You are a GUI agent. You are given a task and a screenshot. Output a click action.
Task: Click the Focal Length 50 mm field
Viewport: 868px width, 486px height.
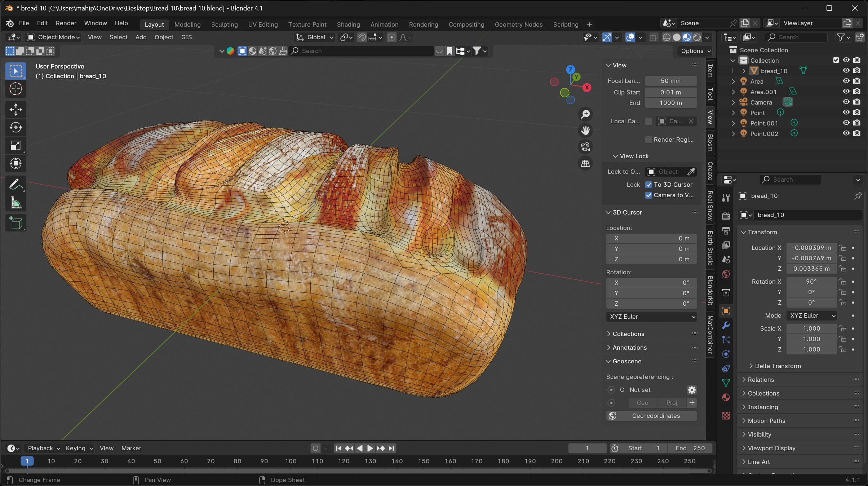pyautogui.click(x=670, y=81)
